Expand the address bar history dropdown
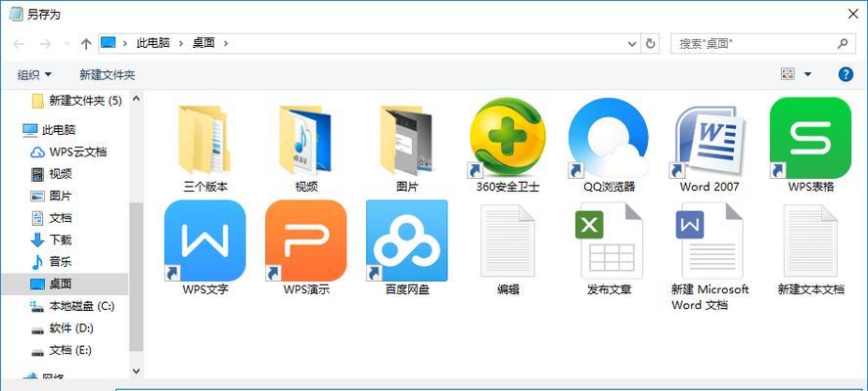The height and width of the screenshot is (391, 868). [632, 43]
